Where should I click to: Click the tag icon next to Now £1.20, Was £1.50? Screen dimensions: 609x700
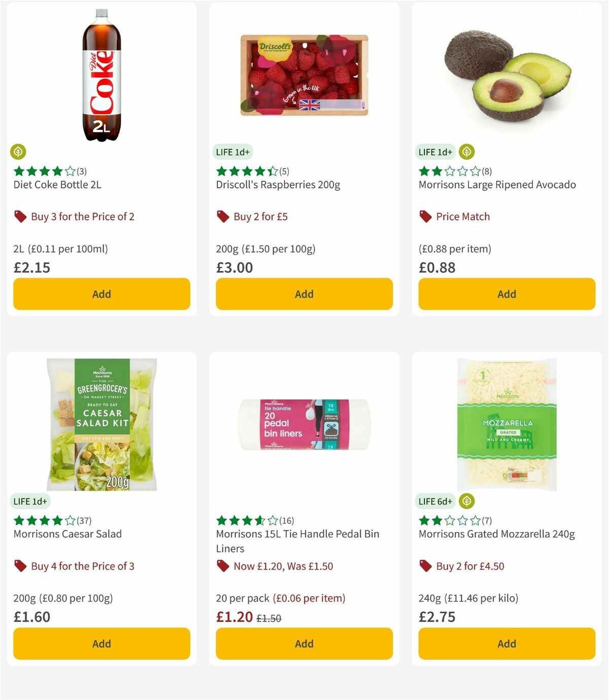[223, 566]
